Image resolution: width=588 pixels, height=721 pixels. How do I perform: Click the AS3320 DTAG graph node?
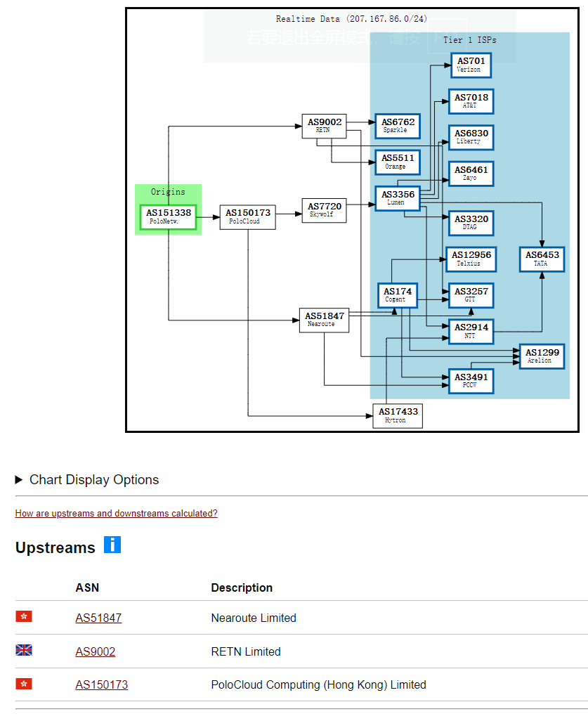[x=471, y=223]
